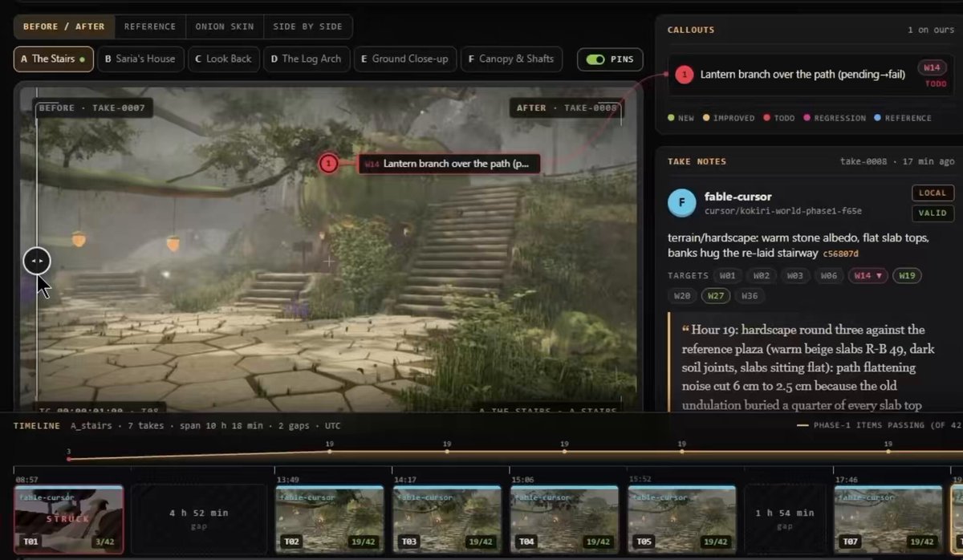This screenshot has height=560, width=963.
Task: Select target chip W01
Action: coord(727,275)
